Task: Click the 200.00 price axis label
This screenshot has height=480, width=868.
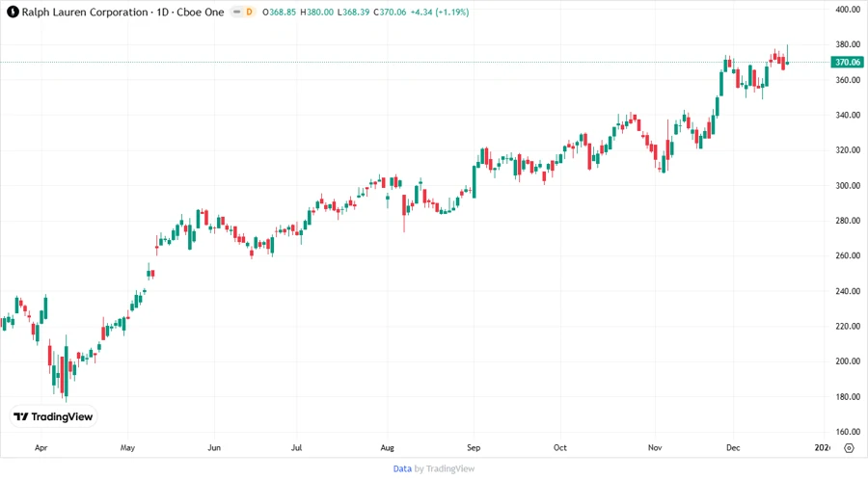Action: click(848, 361)
